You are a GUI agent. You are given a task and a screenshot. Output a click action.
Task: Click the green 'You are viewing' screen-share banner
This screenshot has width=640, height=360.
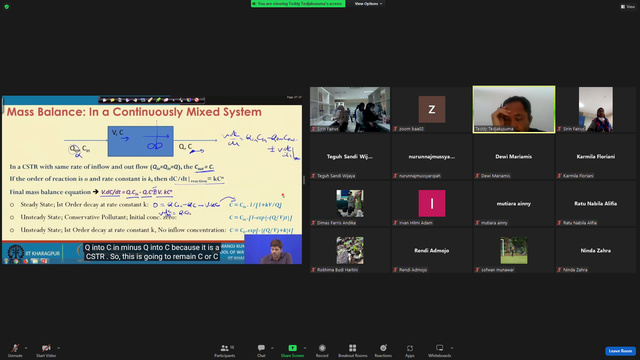click(298, 4)
